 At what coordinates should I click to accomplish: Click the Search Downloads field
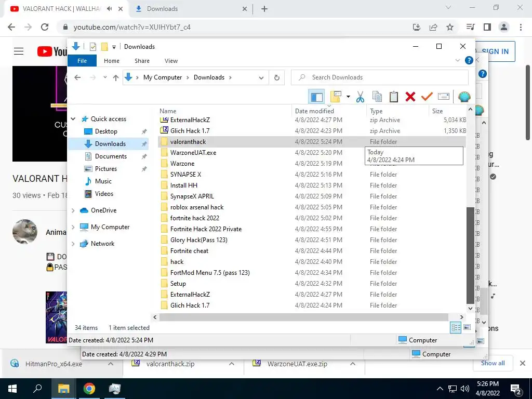(x=380, y=77)
